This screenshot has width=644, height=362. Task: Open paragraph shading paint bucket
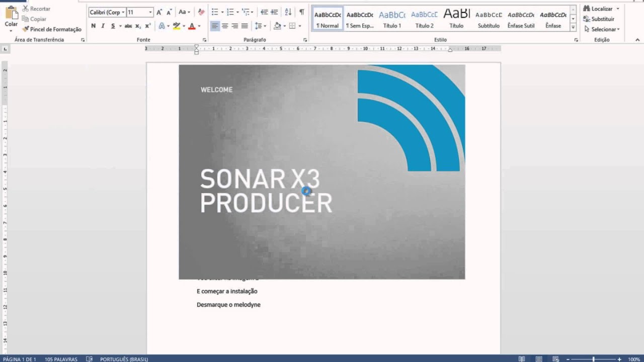277,26
